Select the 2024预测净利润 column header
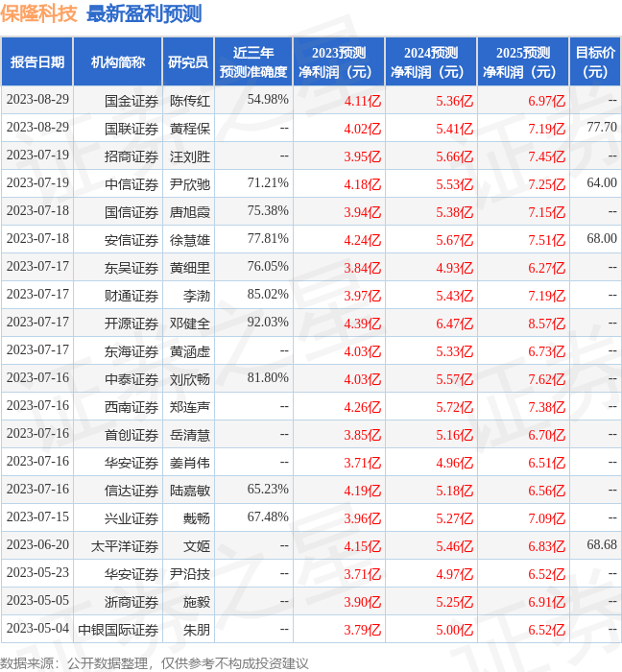This screenshot has height=672, width=622. (431, 62)
